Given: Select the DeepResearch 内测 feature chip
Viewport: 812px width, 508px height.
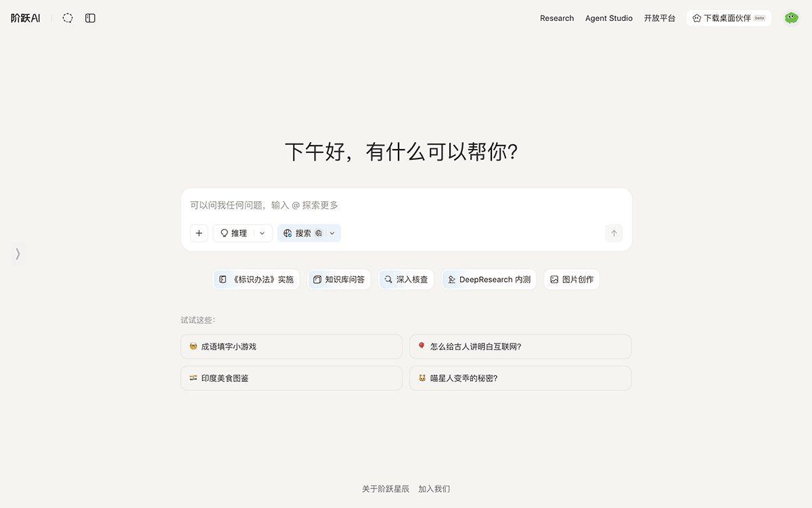Looking at the screenshot, I should tap(489, 279).
